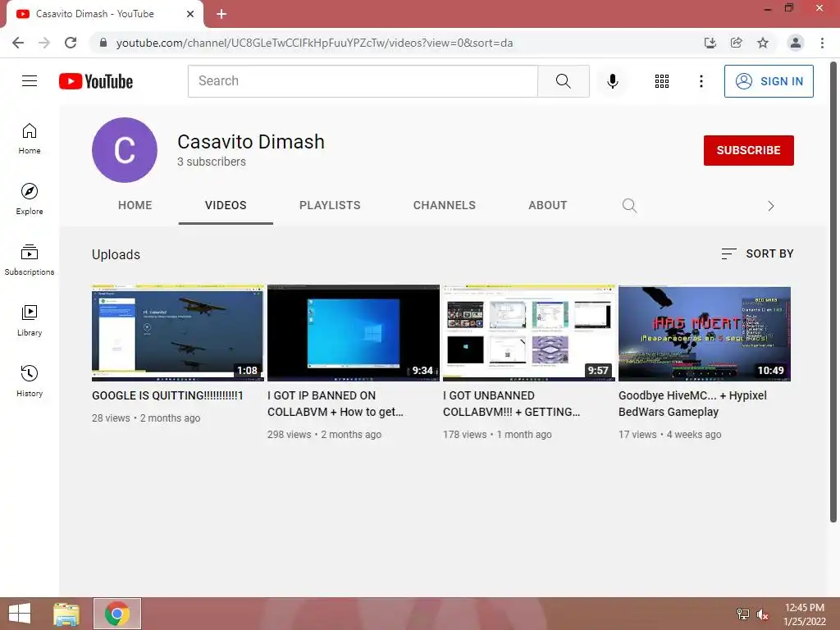
Task: Click the page vertical scrollbar
Action: [x=833, y=292]
